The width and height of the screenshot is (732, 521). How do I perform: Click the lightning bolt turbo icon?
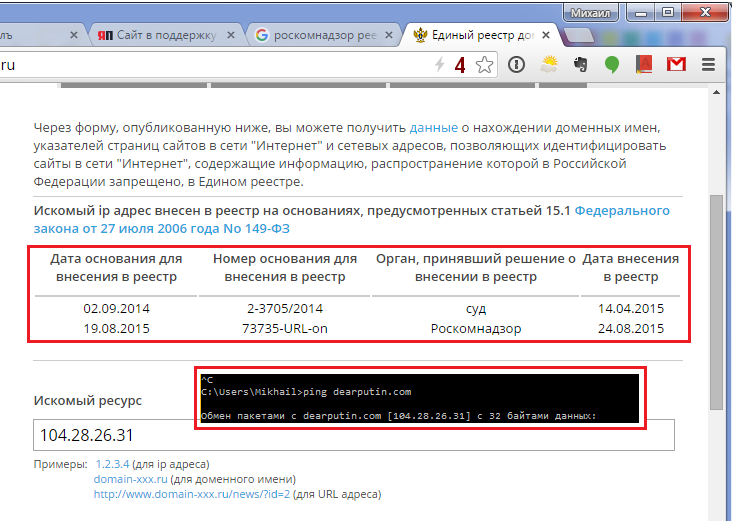[x=439, y=64]
